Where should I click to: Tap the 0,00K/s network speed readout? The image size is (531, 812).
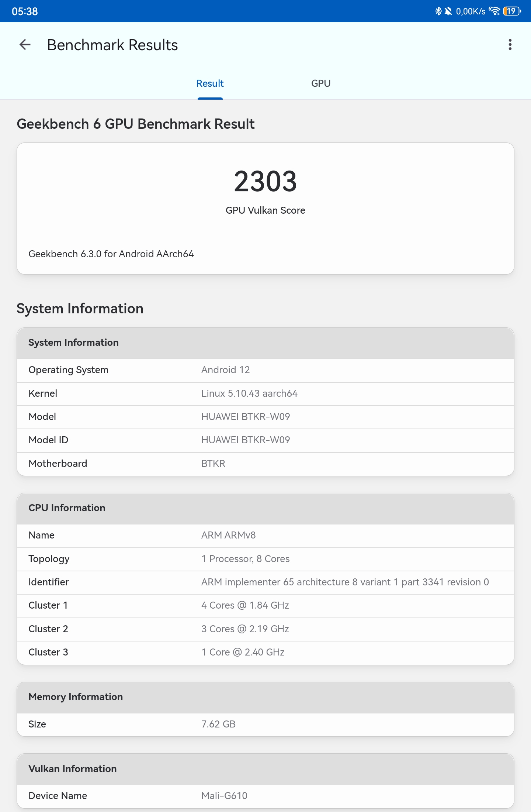(x=471, y=11)
